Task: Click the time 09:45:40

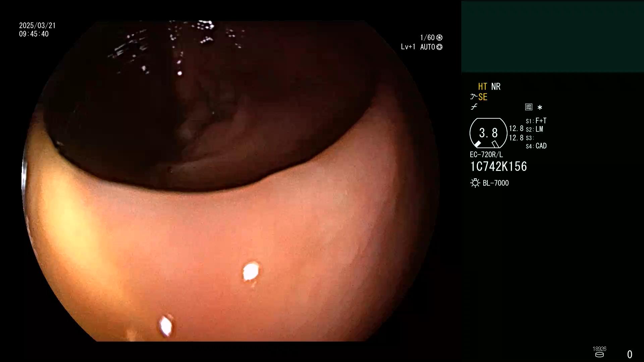Action: click(x=34, y=34)
